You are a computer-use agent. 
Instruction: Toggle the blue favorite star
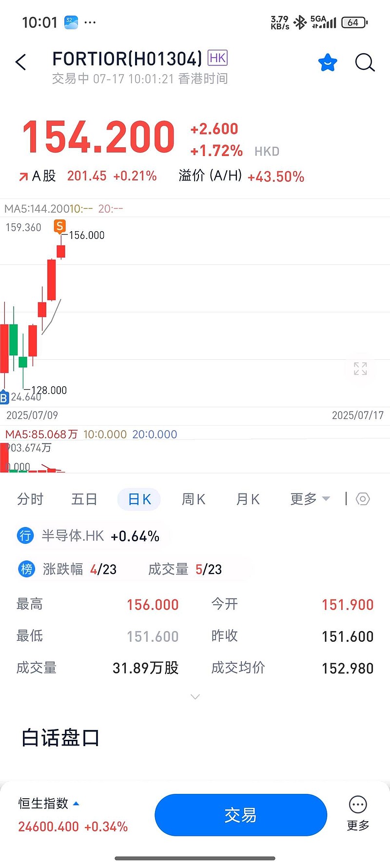(x=328, y=62)
